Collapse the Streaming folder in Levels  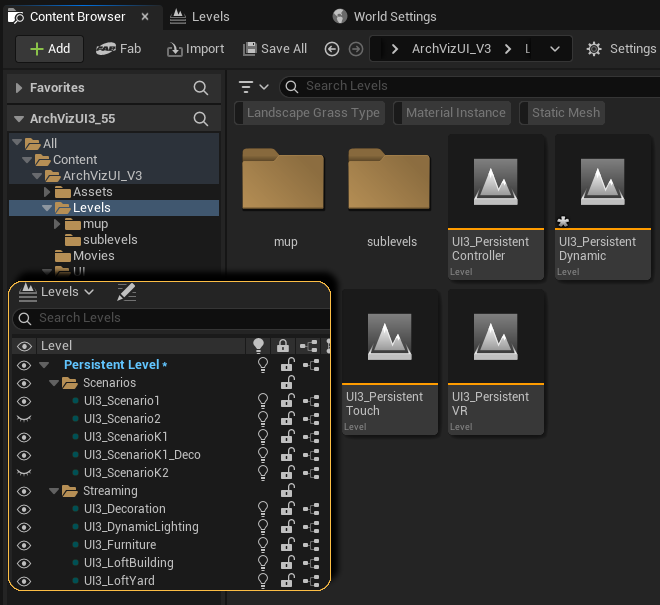[56, 491]
